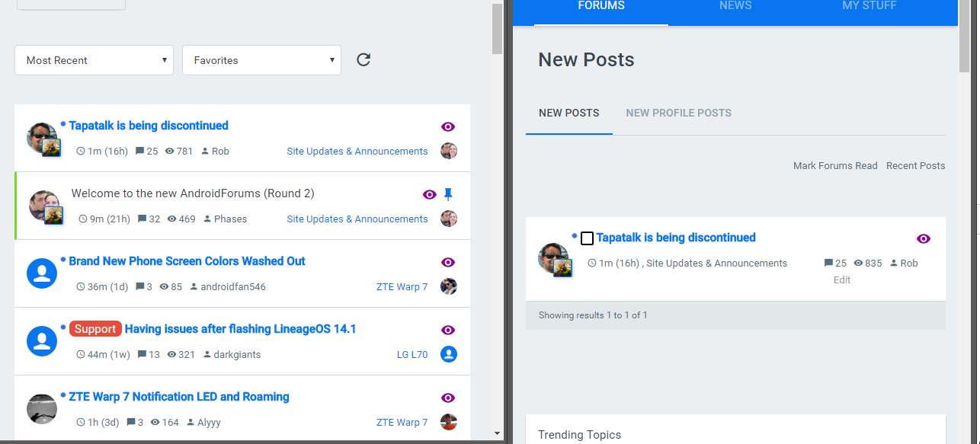Open Site Updates & Announcements on left Tapatalk row
980x444 pixels.
pyautogui.click(x=357, y=152)
